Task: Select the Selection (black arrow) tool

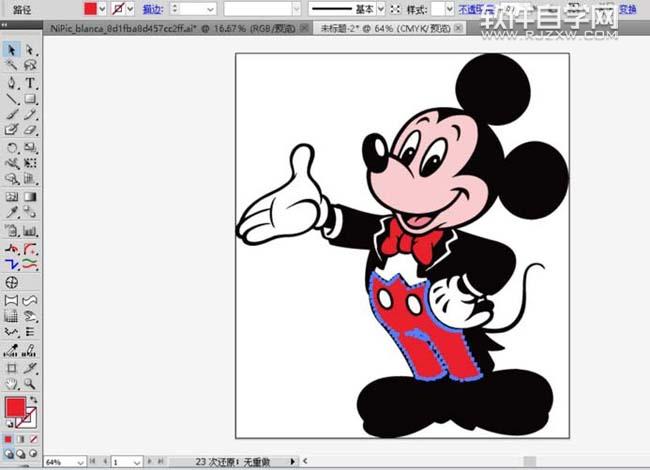Action: pyautogui.click(x=11, y=50)
